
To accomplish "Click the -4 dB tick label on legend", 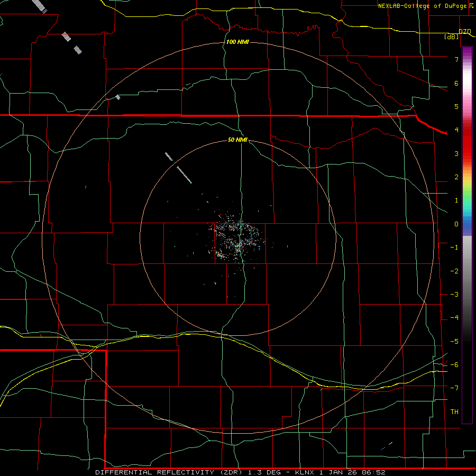I will click(x=454, y=318).
